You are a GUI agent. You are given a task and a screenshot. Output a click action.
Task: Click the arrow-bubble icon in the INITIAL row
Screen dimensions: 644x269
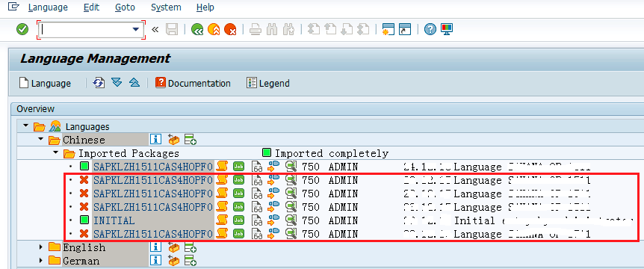[273, 220]
